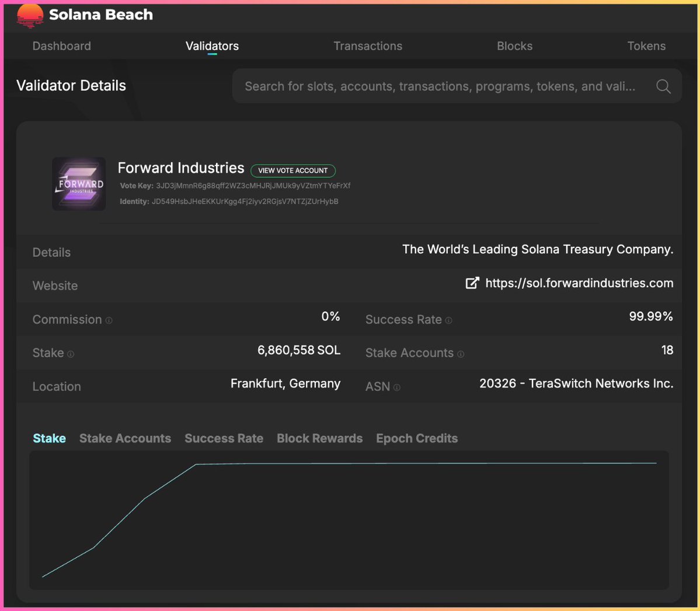Viewport: 700px width, 611px height.
Task: Click the 0% commission value
Action: click(331, 316)
